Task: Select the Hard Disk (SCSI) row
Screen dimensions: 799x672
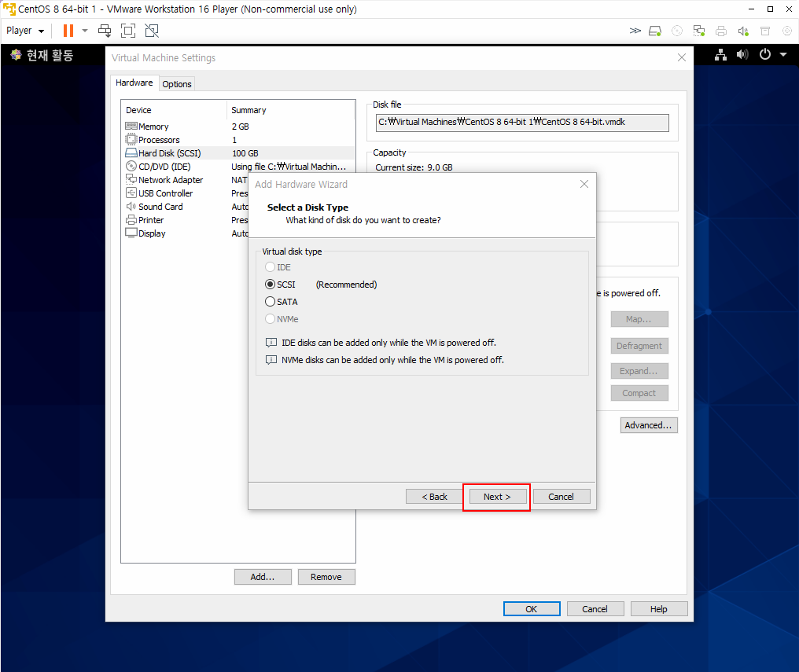Action: (238, 153)
